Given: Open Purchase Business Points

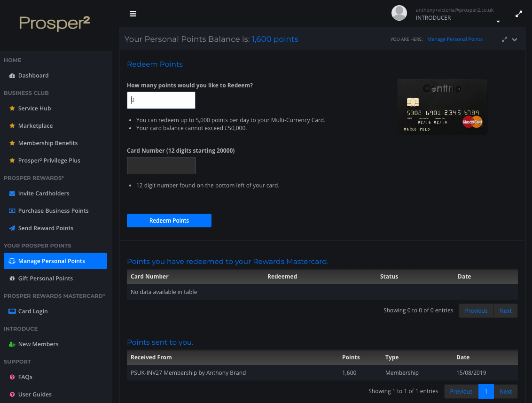Looking at the screenshot, I should 53,210.
